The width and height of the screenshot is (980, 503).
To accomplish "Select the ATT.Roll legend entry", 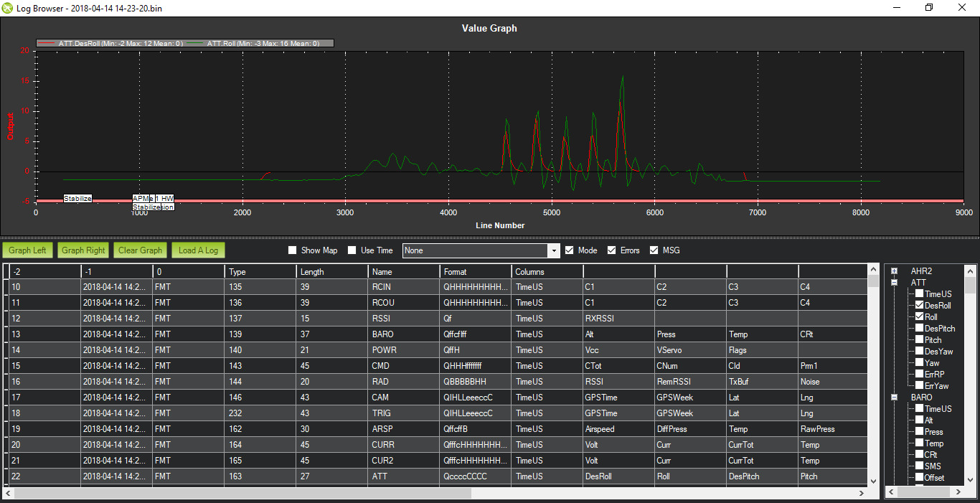I will (261, 43).
